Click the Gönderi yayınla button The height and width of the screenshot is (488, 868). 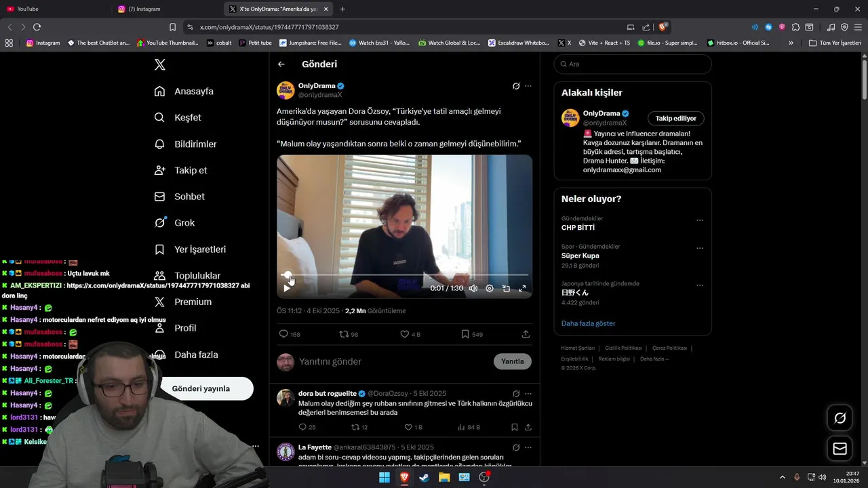pyautogui.click(x=201, y=388)
